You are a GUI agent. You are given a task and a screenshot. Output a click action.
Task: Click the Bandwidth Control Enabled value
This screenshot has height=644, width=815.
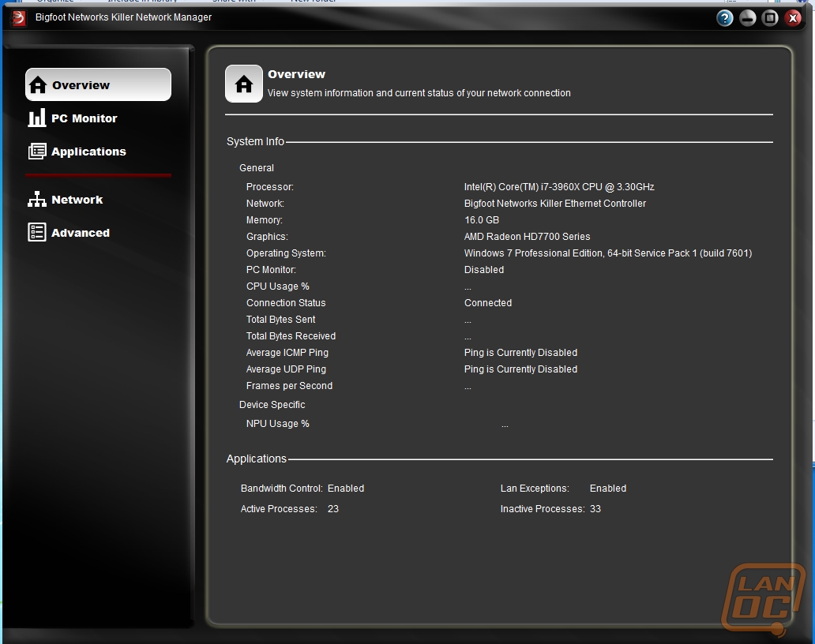click(346, 489)
